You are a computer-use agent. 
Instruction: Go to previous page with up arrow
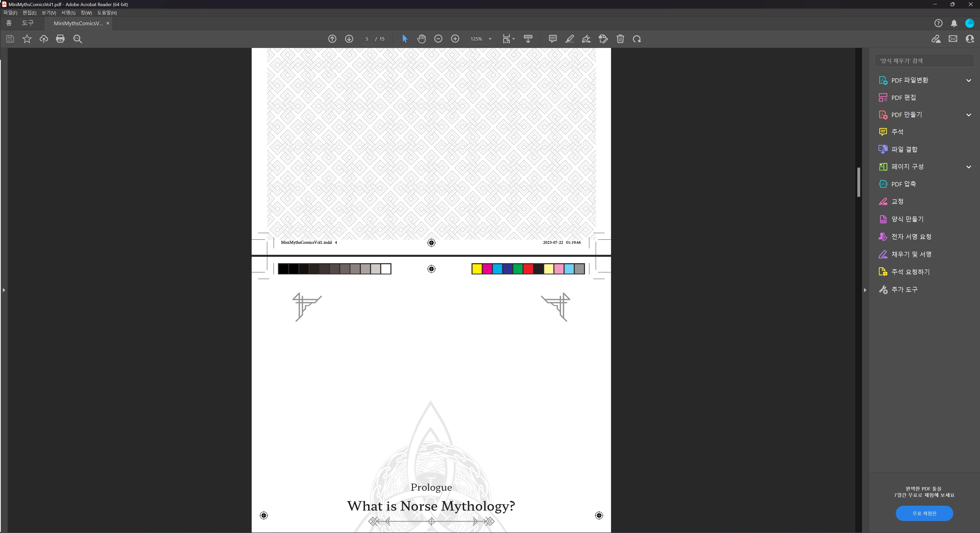coord(332,39)
